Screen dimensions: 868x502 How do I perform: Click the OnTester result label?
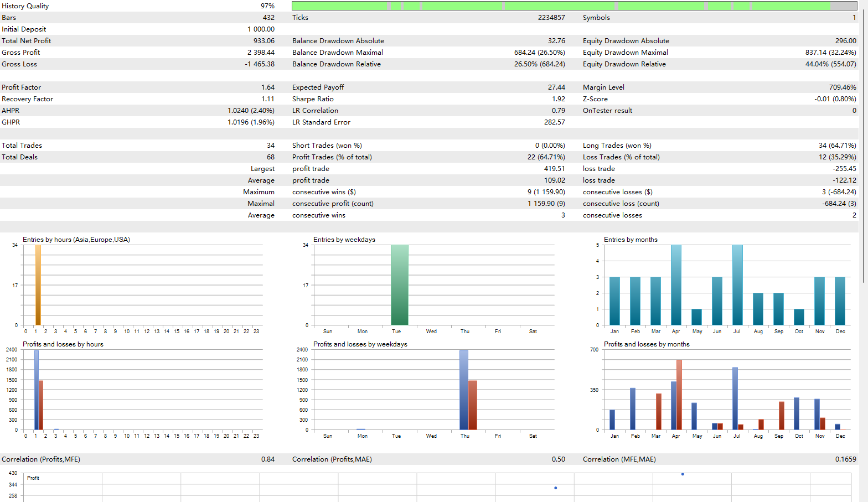[607, 110]
